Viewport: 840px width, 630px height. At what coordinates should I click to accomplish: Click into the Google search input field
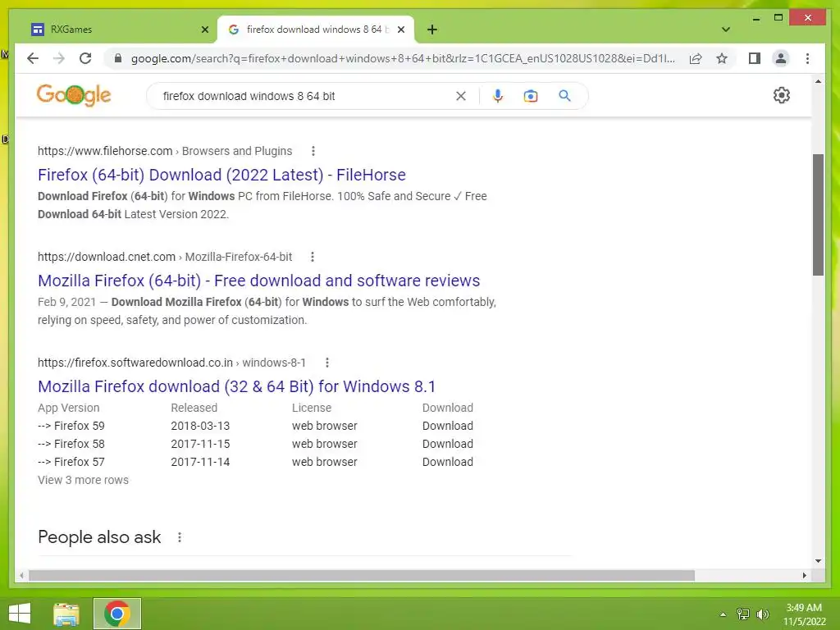[x=305, y=96]
